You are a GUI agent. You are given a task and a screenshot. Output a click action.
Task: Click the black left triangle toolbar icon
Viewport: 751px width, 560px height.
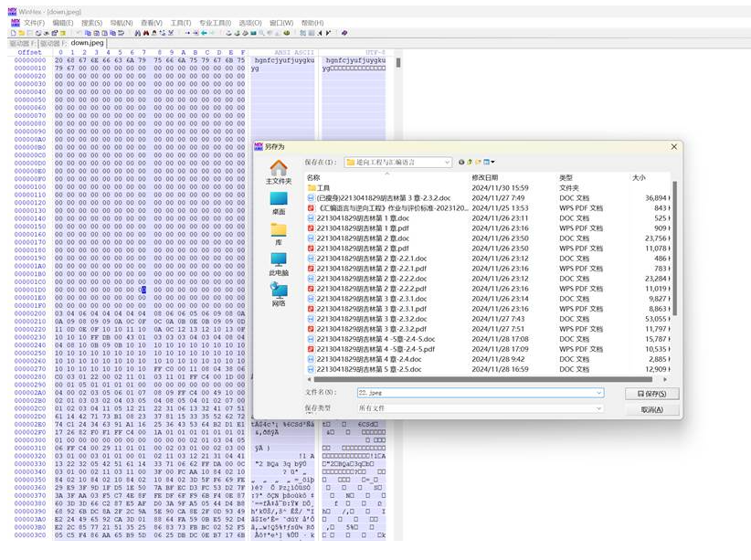tap(320, 33)
